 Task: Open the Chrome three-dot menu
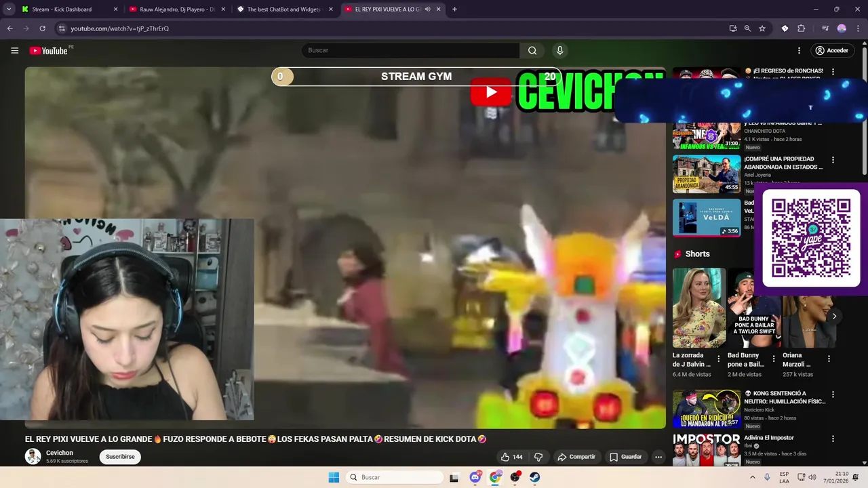[x=858, y=28]
